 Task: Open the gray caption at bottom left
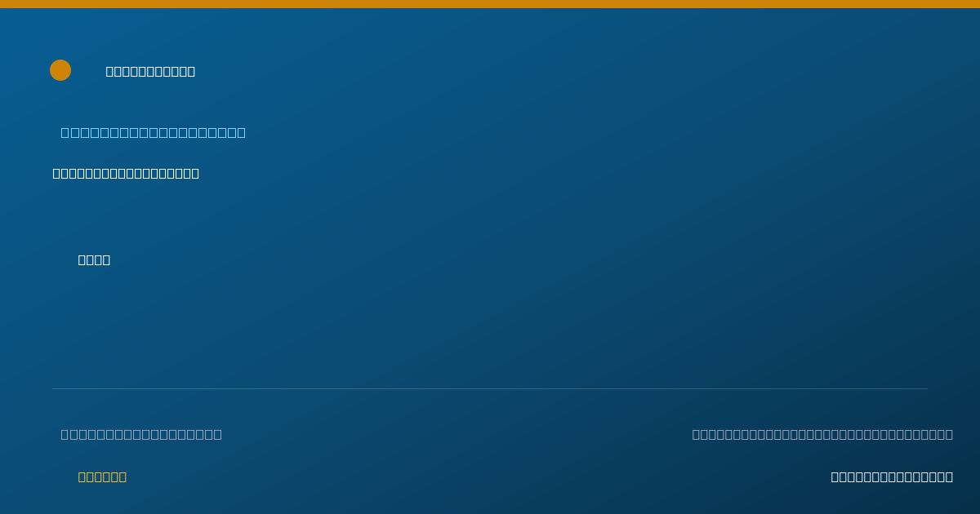pos(141,434)
